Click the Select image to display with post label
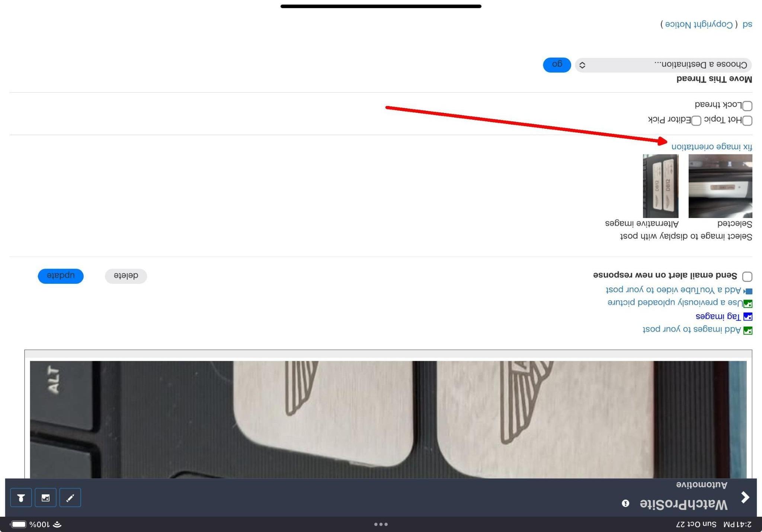Screen dimensions: 762x532 (x=686, y=236)
